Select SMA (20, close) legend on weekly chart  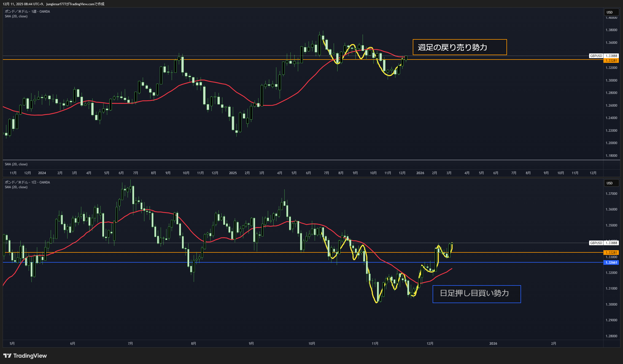pos(16,16)
